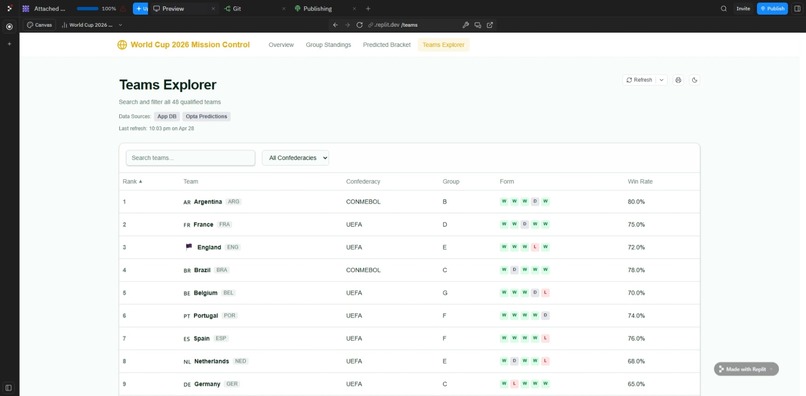Select the Portugal team name
The image size is (806, 396).
click(x=206, y=316)
